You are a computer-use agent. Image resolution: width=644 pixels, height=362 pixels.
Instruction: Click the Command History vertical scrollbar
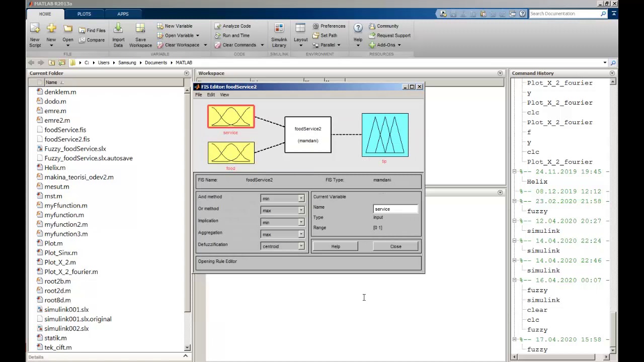(613, 216)
